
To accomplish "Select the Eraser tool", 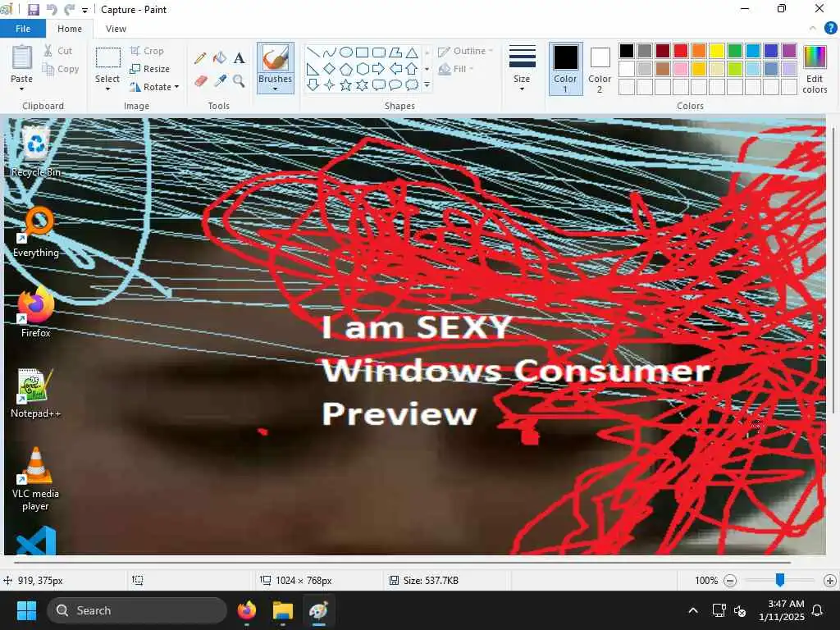I will pos(200,81).
